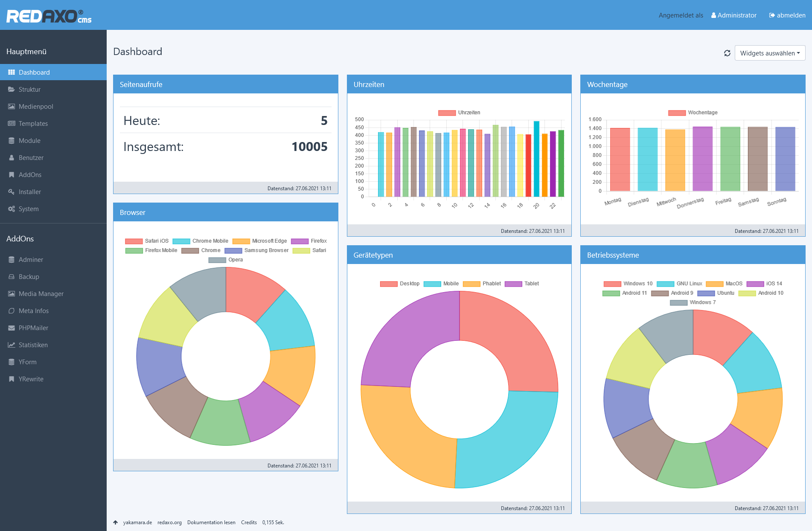Click the Administrator profile link
The height and width of the screenshot is (531, 812).
pyautogui.click(x=733, y=15)
